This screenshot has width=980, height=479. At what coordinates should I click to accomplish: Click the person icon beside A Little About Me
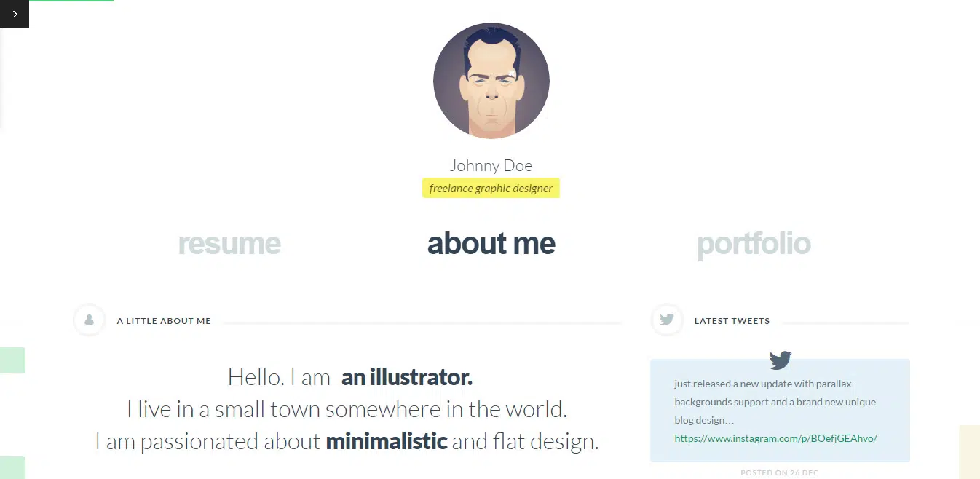(x=90, y=320)
